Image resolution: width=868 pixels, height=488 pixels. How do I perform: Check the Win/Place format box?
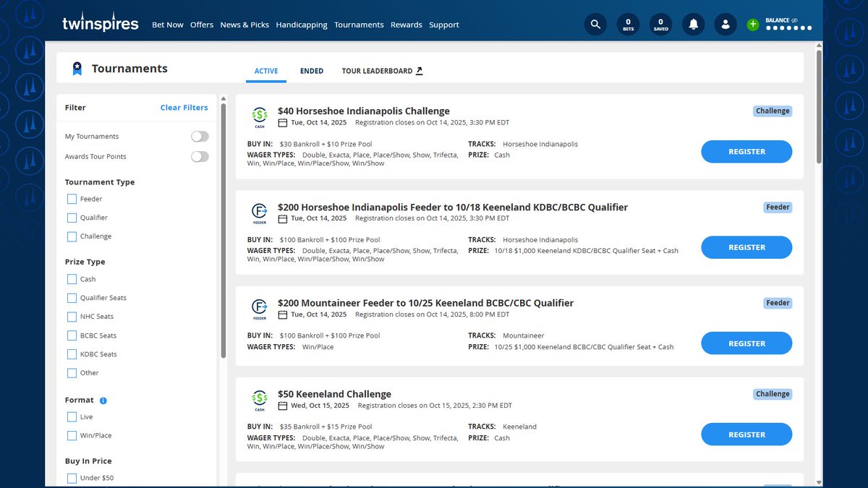(x=72, y=436)
